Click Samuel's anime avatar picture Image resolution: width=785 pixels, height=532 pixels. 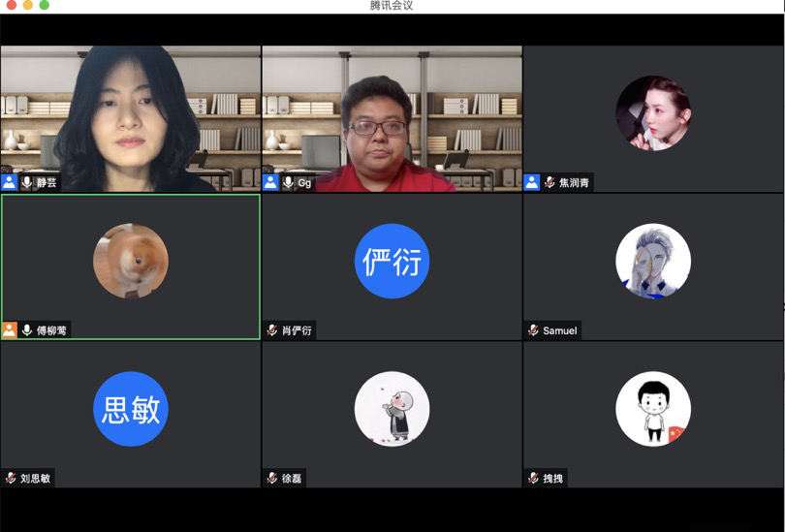(x=653, y=262)
